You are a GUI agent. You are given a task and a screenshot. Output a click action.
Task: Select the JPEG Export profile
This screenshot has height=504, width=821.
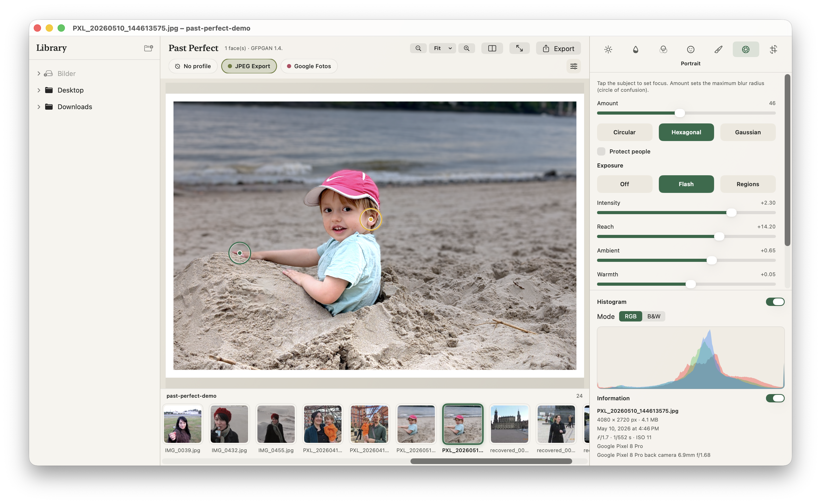[x=249, y=66]
